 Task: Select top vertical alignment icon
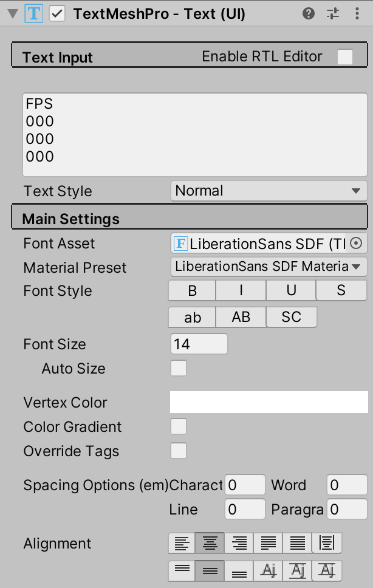pyautogui.click(x=182, y=570)
